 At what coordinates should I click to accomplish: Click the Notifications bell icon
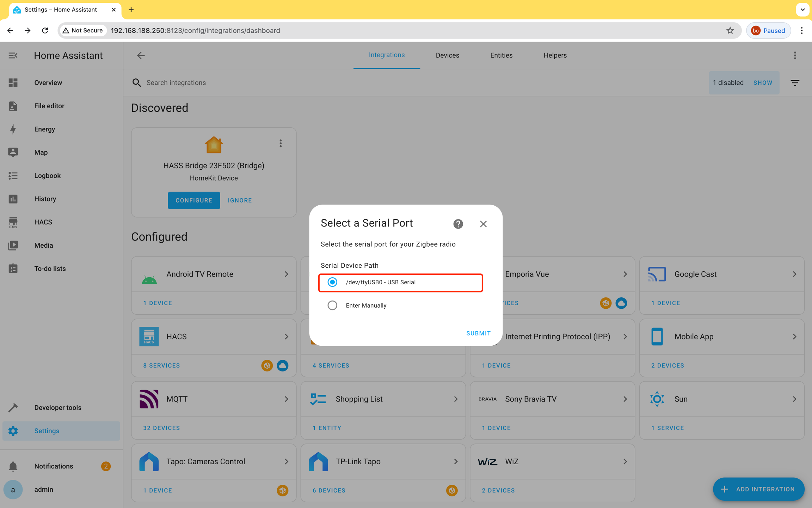13,466
